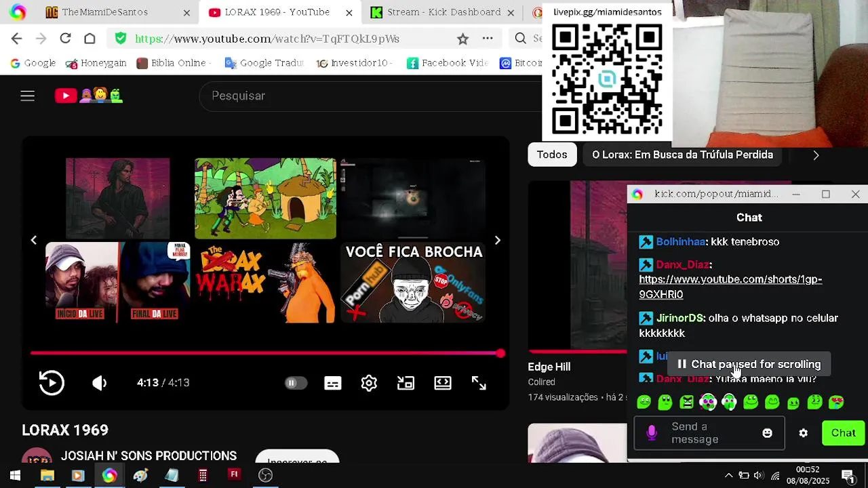Select the Todos filter chip
This screenshot has width=868, height=488.
552,155
